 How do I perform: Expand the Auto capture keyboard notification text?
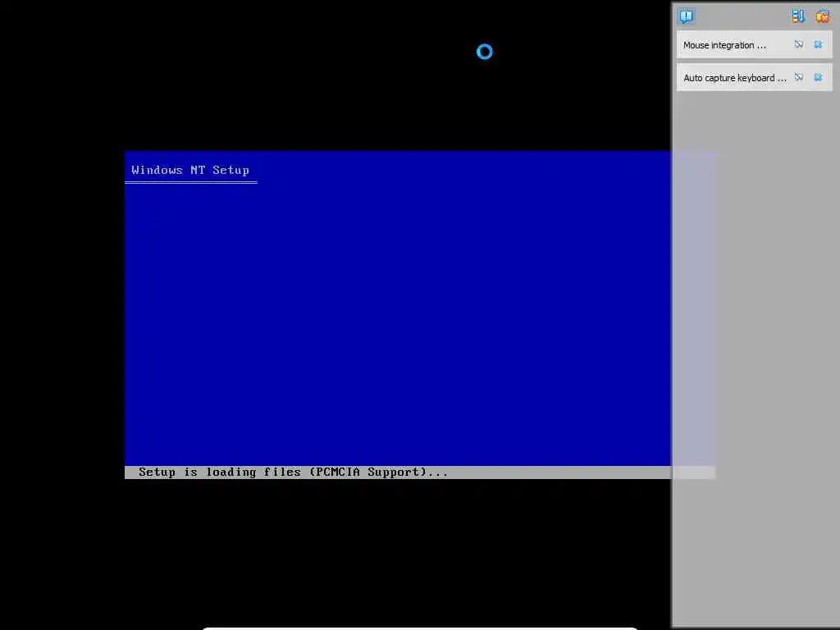click(735, 78)
